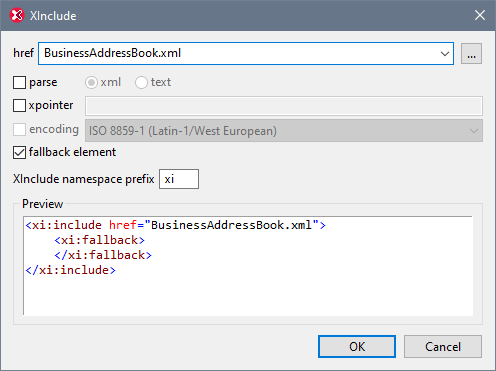
Task: Confirm with the OK button
Action: click(x=357, y=347)
